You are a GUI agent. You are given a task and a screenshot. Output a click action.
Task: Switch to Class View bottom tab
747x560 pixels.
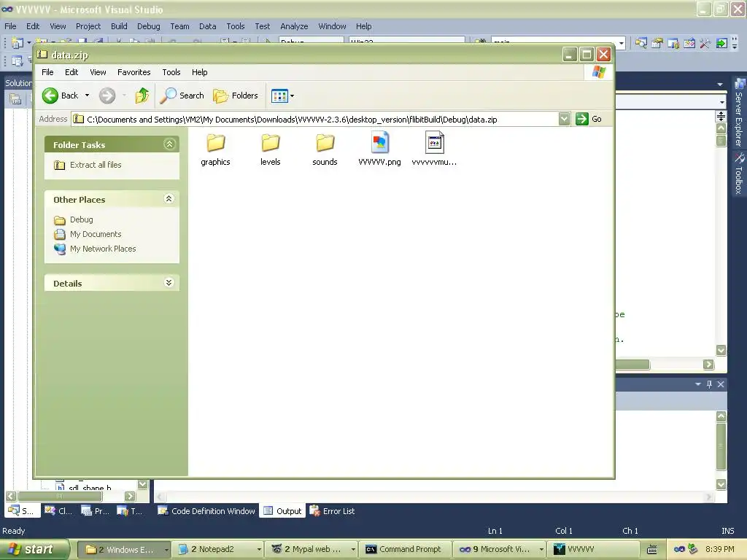click(58, 511)
